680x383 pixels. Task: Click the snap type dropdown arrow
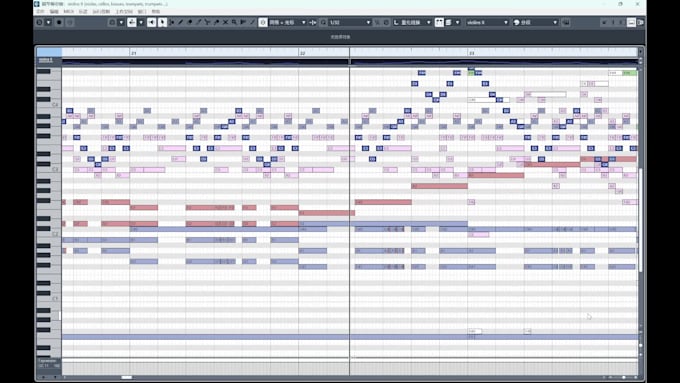click(x=304, y=22)
